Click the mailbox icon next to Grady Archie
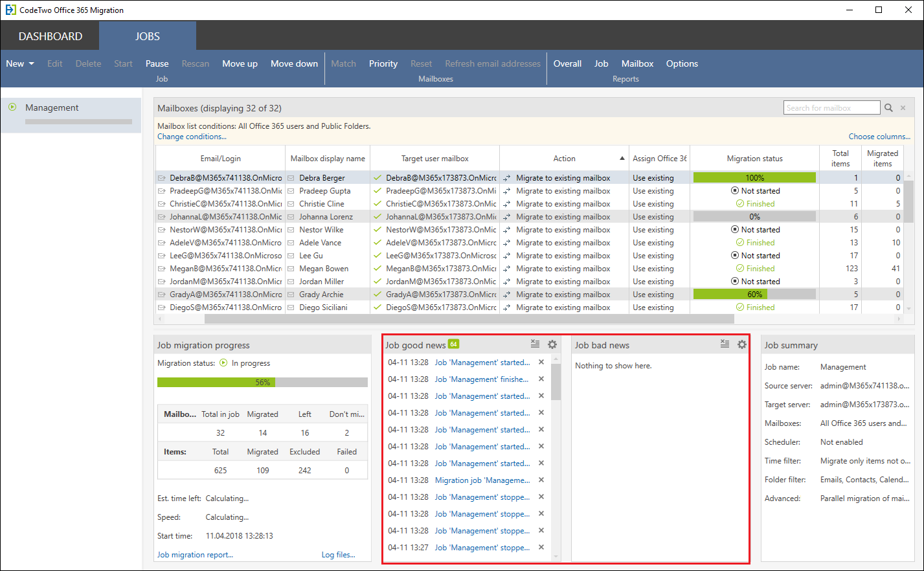This screenshot has height=571, width=924. point(291,295)
